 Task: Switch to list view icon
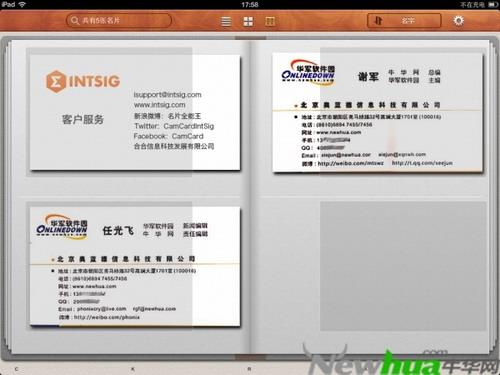click(x=226, y=21)
